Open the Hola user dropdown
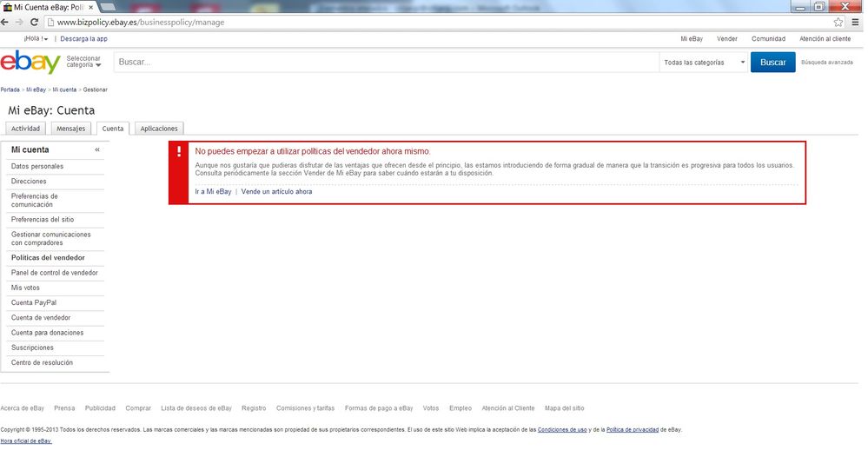This screenshot has height=457, width=868. click(x=36, y=39)
